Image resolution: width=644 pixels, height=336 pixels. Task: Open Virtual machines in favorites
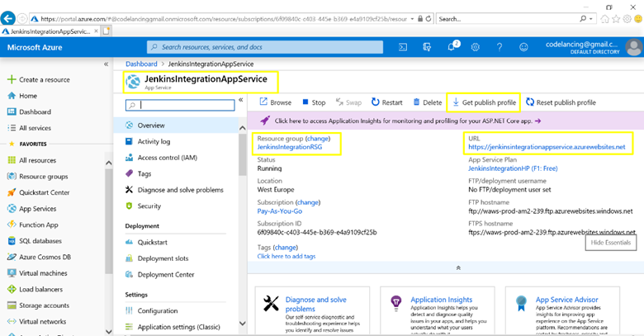(x=37, y=273)
